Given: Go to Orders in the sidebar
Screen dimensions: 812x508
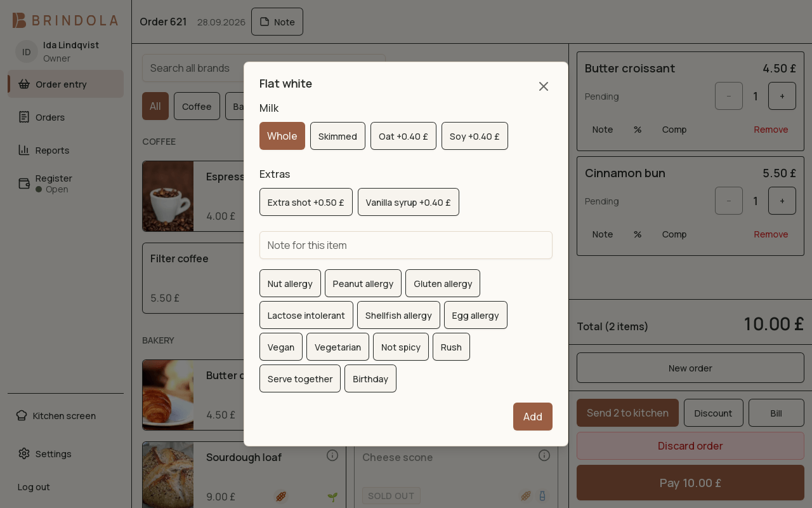Looking at the screenshot, I should 66,117.
